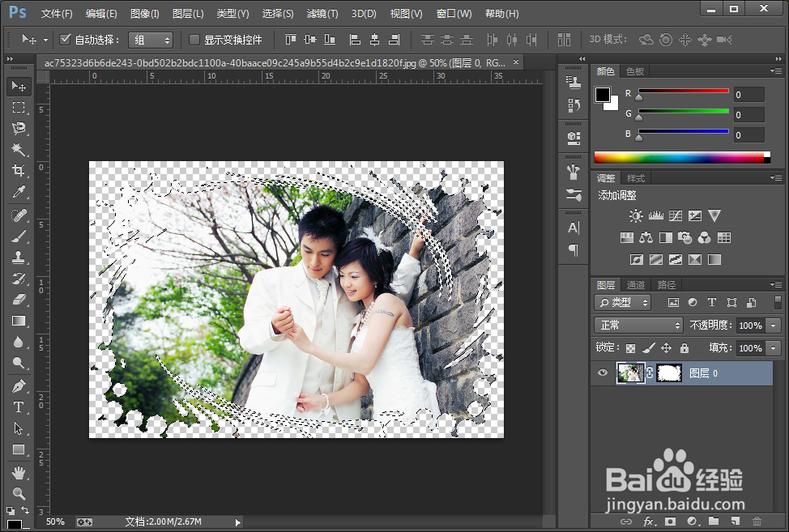
Task: Select the Rectangular Marquee tool
Action: tap(19, 107)
